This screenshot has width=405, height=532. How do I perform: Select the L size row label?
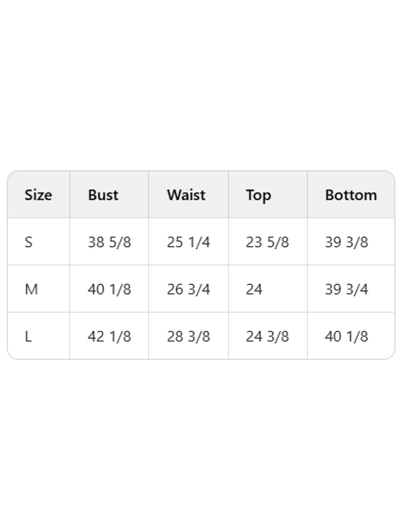coord(28,336)
